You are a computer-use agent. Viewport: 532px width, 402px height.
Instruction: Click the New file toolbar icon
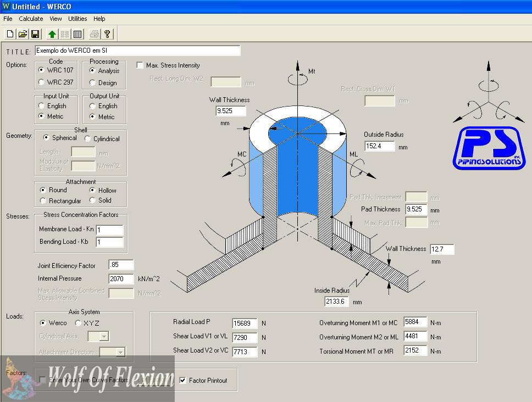pyautogui.click(x=10, y=34)
